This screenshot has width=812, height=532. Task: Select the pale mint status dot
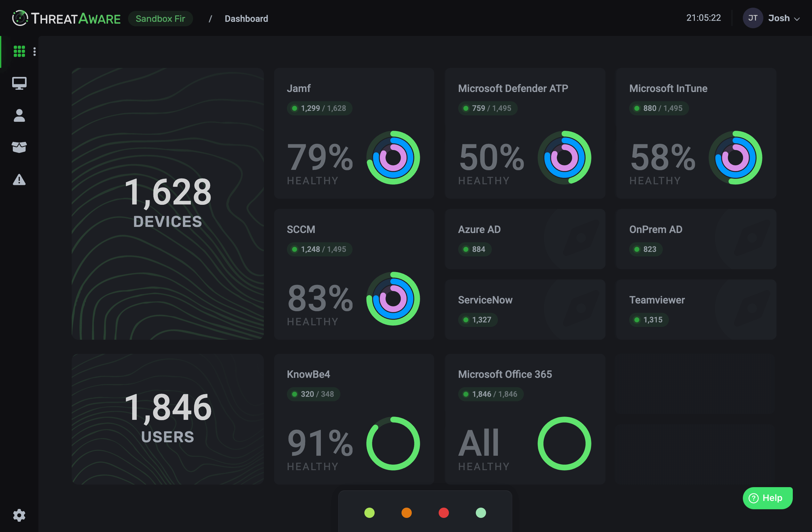coord(481,512)
